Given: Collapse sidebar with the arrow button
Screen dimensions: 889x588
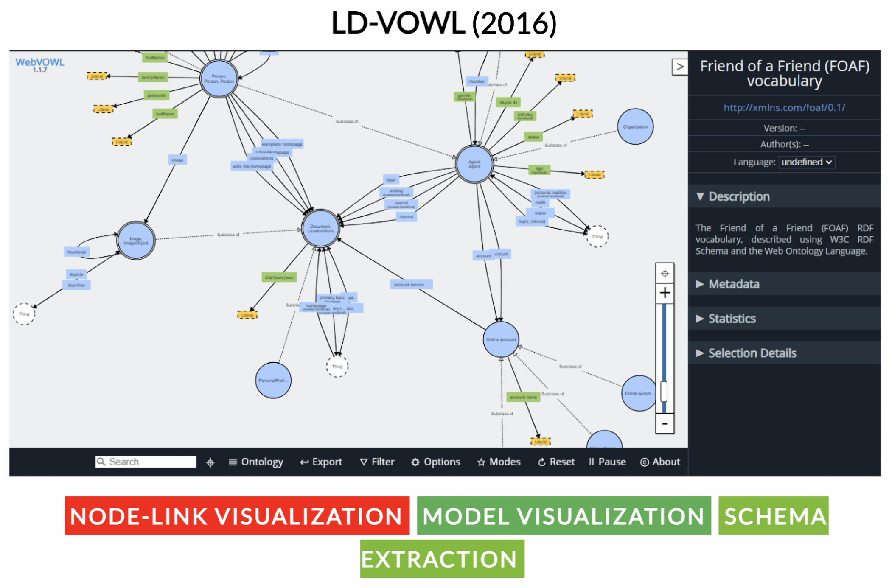Looking at the screenshot, I should point(679,67).
